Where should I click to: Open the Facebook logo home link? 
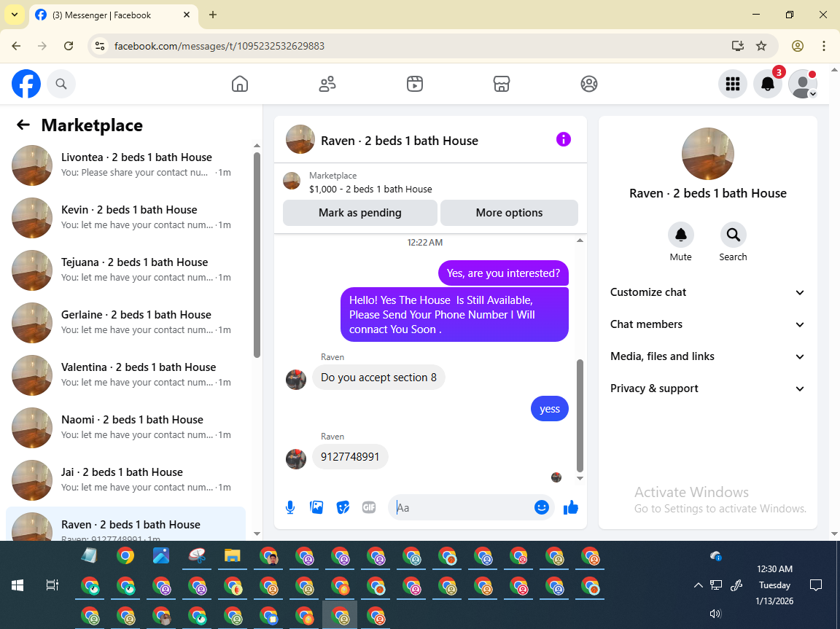(x=26, y=84)
